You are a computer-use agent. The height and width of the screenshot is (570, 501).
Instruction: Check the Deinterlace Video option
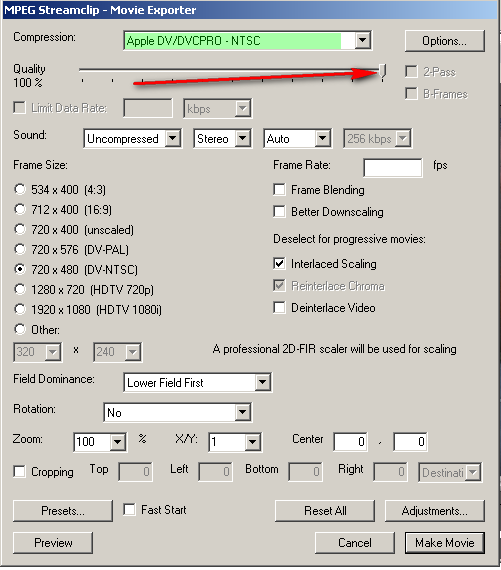[x=279, y=308]
